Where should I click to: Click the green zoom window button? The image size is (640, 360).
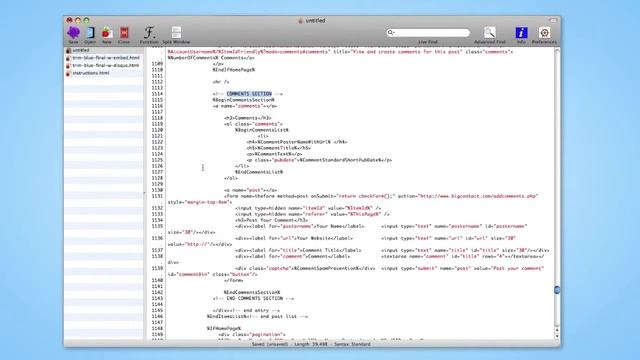[86, 20]
